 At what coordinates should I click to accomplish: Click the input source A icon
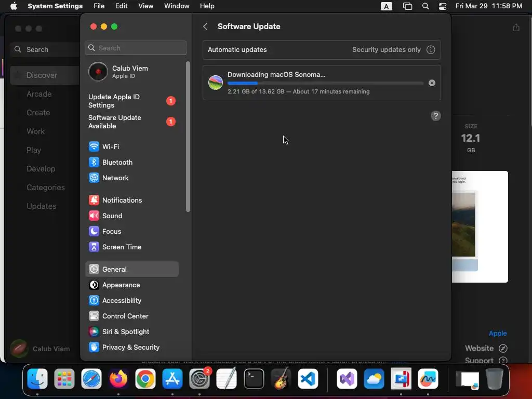point(386,6)
